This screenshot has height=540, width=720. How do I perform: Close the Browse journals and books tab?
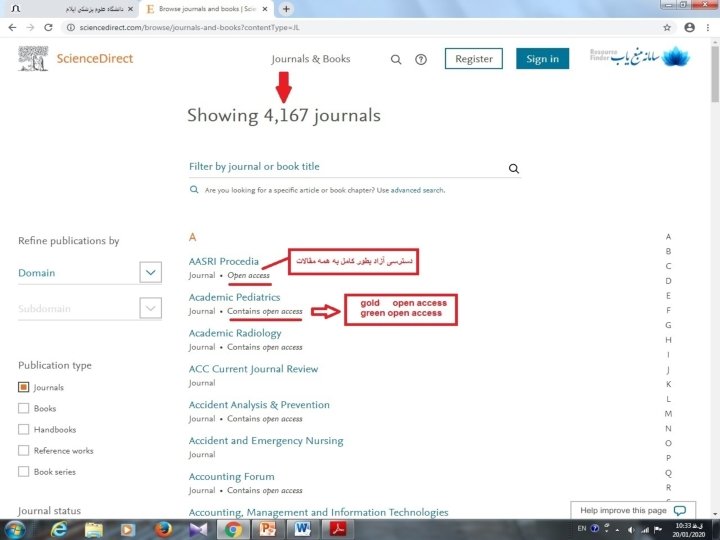[265, 9]
